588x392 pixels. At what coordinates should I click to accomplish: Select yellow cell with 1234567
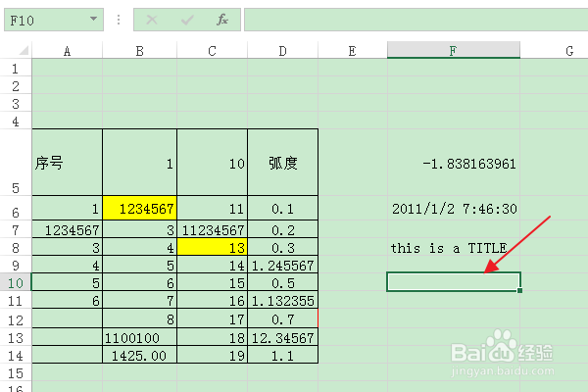tap(139, 208)
